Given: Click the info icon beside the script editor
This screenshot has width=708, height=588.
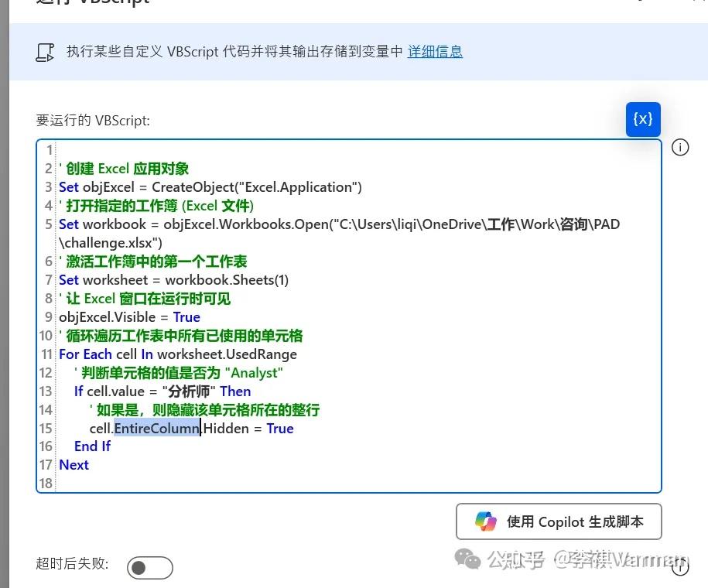Looking at the screenshot, I should (x=679, y=147).
